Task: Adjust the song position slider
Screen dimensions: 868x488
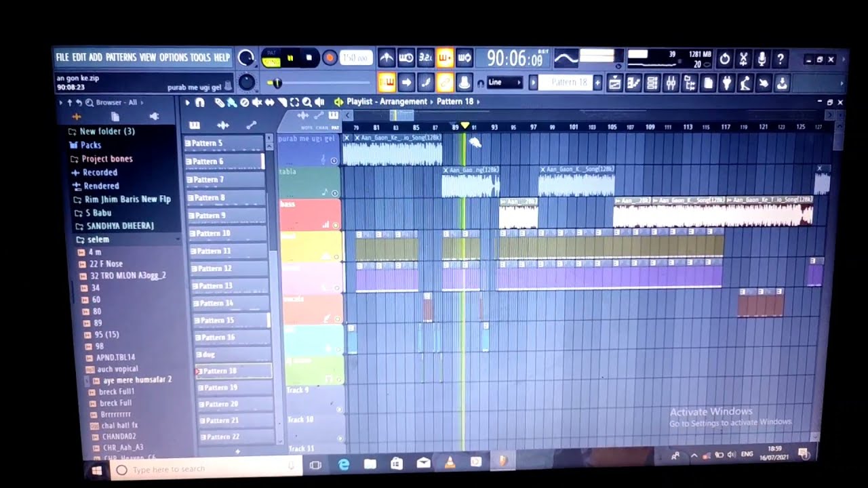Action: click(x=319, y=83)
